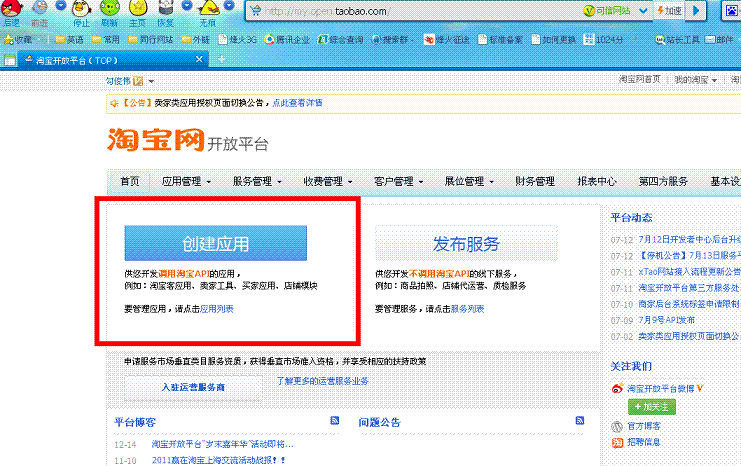741x466 pixels.
Task: Click the 应用列表 link
Action: 216,309
